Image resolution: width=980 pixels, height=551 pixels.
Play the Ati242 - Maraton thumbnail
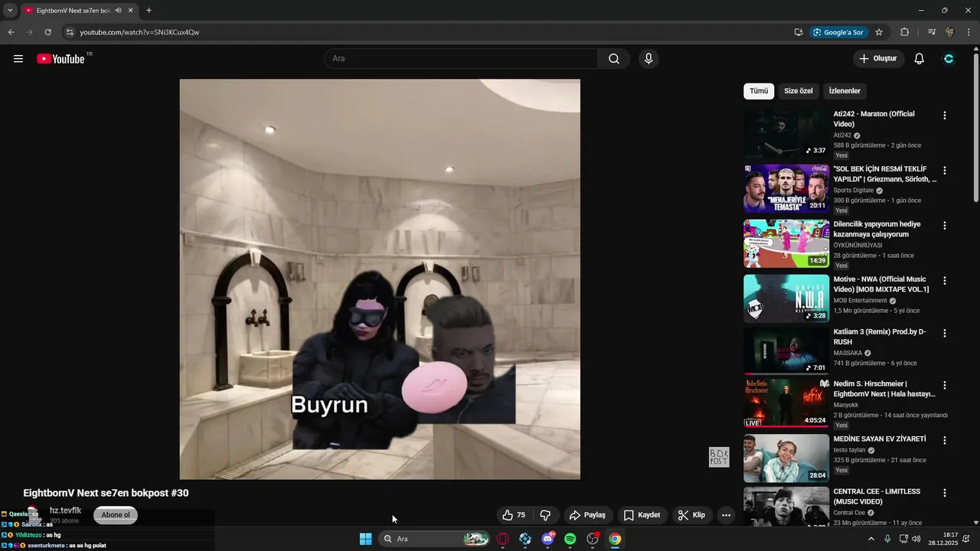coord(786,133)
